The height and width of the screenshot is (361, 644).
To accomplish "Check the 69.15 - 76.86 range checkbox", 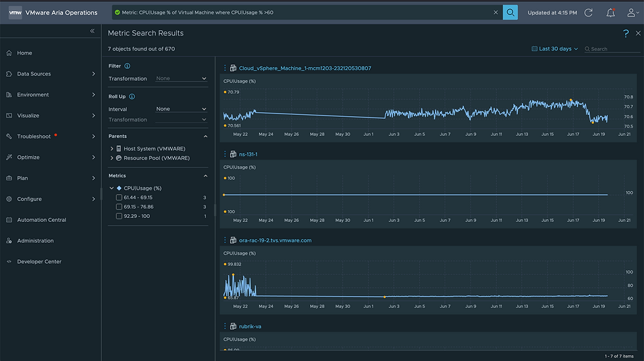I will tap(119, 207).
